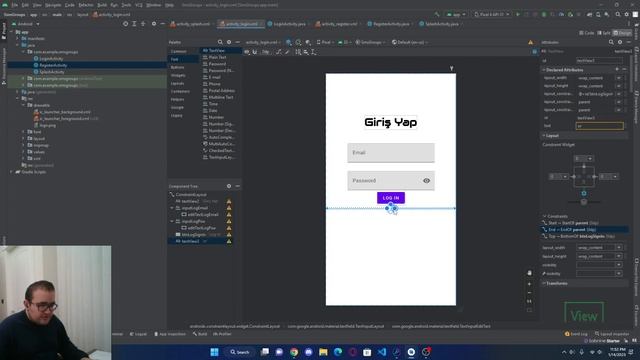Switch to Split view mode
Image resolution: width=640 pixels, height=360 pixels.
[x=604, y=33]
